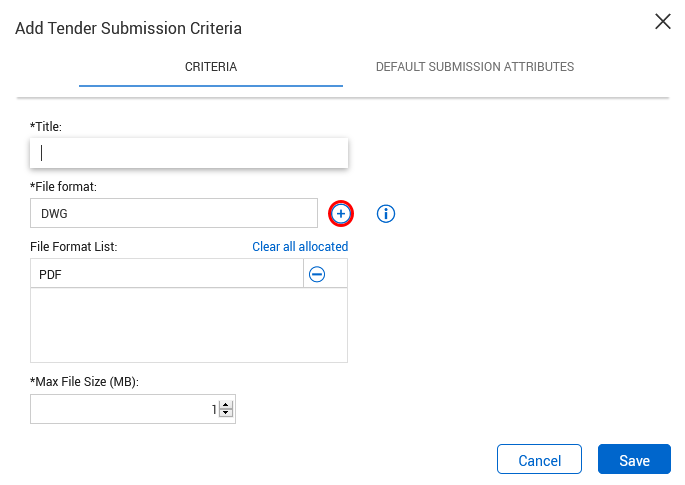The image size is (685, 485).
Task: Click the empty File Format List area
Action: (x=189, y=325)
